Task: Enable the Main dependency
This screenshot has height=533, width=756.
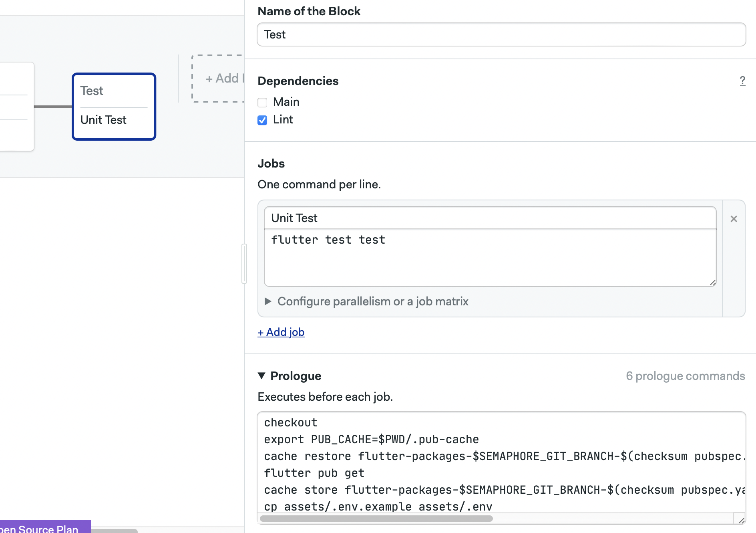Action: (263, 103)
